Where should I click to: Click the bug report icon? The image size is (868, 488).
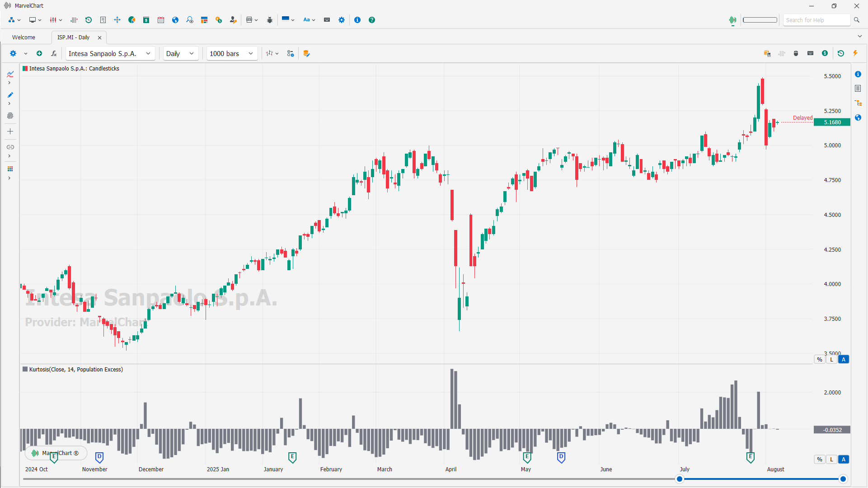pyautogui.click(x=270, y=20)
